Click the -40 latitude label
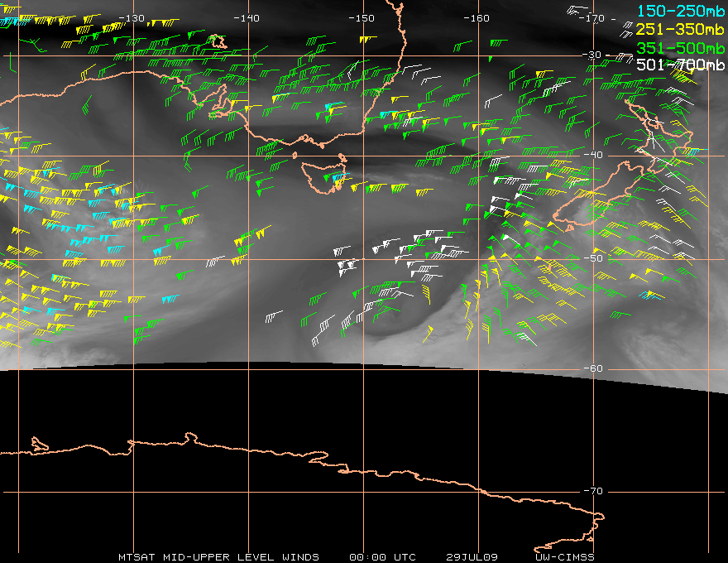The image size is (728, 563). [593, 155]
